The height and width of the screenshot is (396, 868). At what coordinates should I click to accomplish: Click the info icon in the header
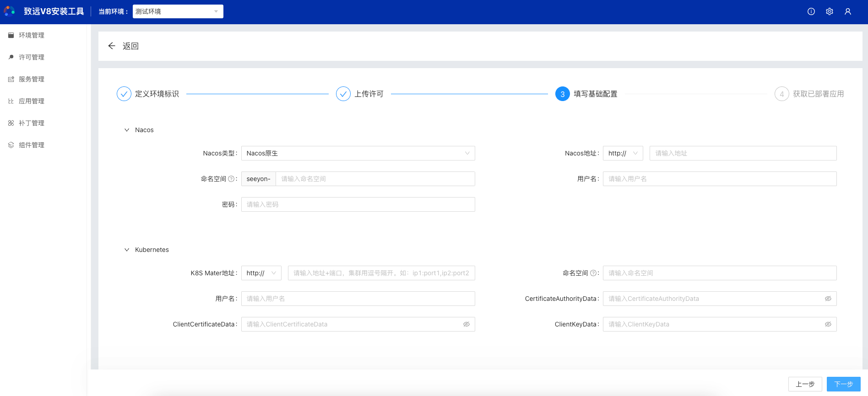point(811,11)
